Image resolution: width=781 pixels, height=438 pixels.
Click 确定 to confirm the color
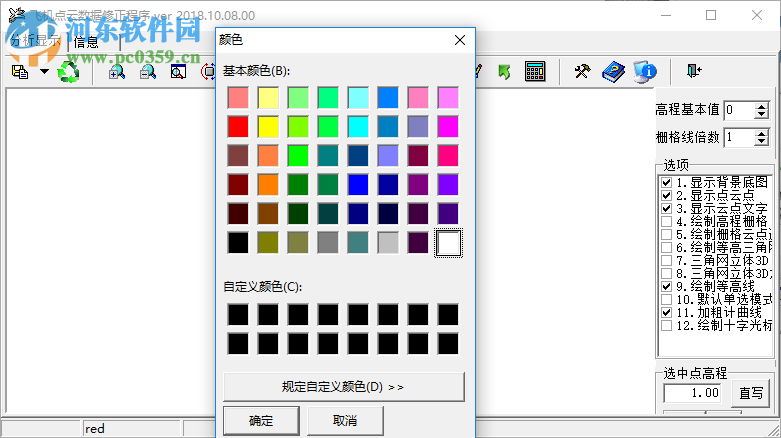tap(261, 421)
